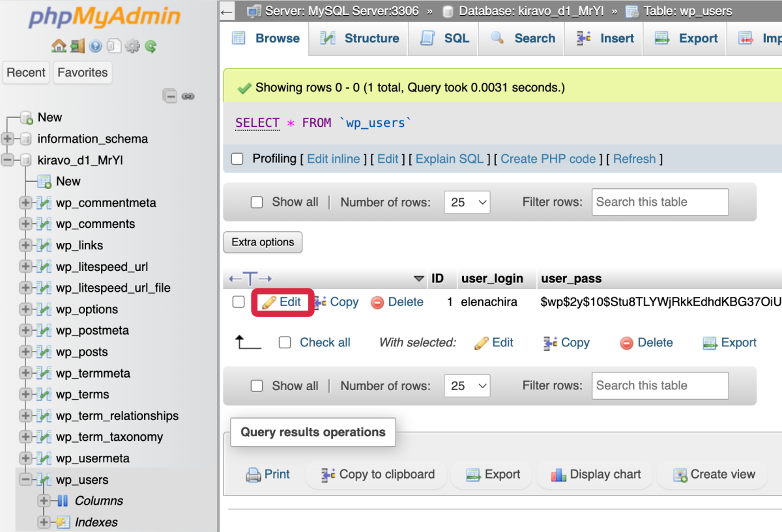The width and height of the screenshot is (782, 532).
Task: Open the Create PHP code link
Action: pos(549,158)
